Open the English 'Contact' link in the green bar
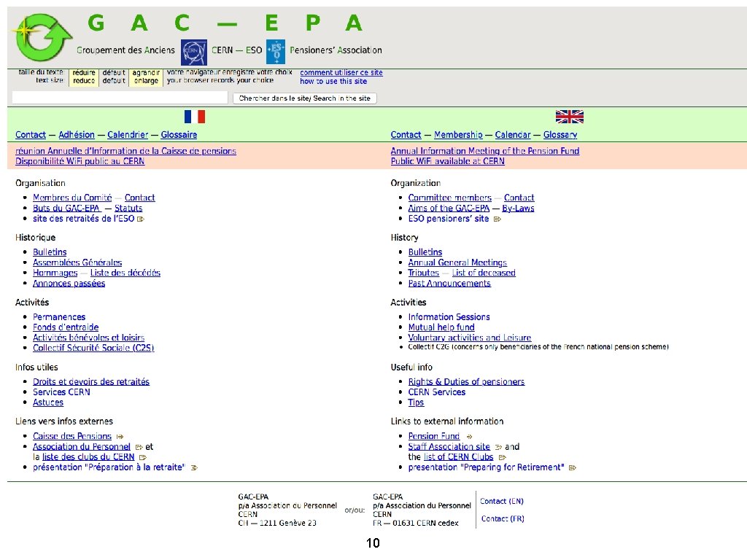Image resolution: width=747 pixels, height=560 pixels. tap(406, 135)
